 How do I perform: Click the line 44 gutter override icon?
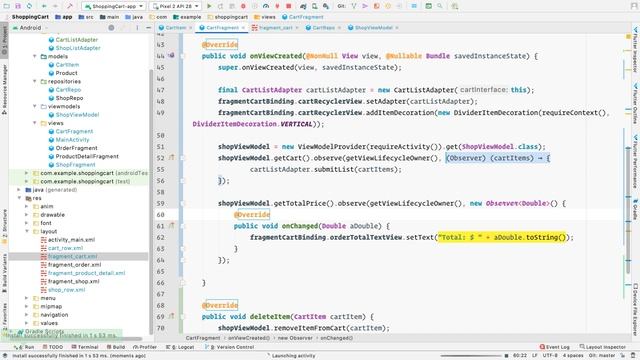click(171, 56)
